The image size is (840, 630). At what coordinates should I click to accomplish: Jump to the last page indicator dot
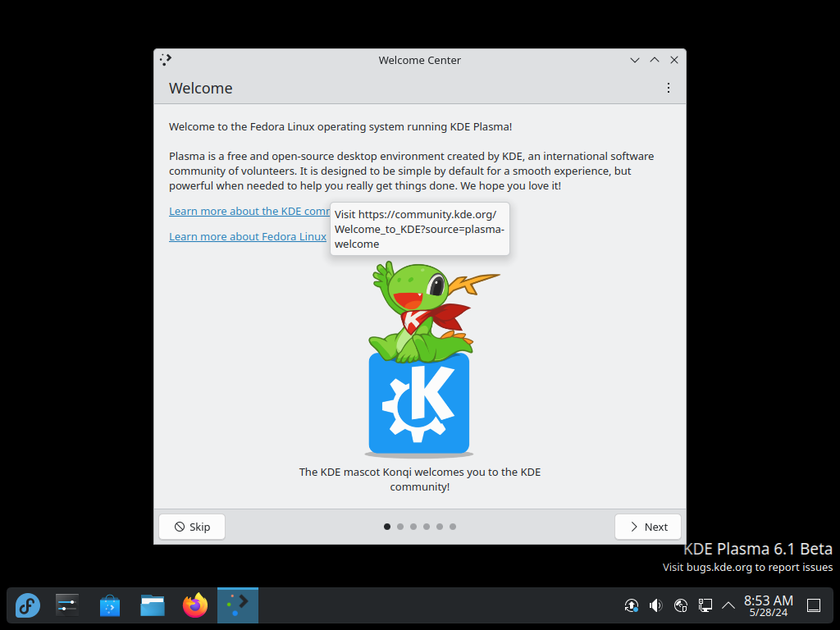[x=453, y=527]
